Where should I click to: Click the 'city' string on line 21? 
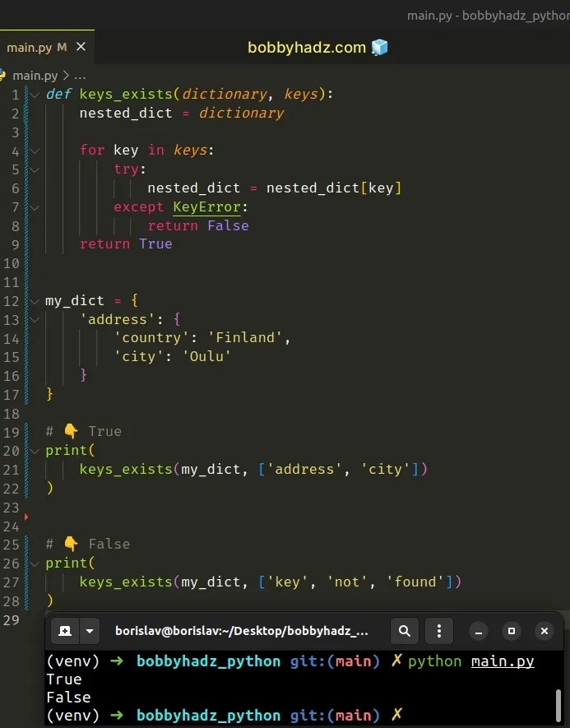(386, 469)
